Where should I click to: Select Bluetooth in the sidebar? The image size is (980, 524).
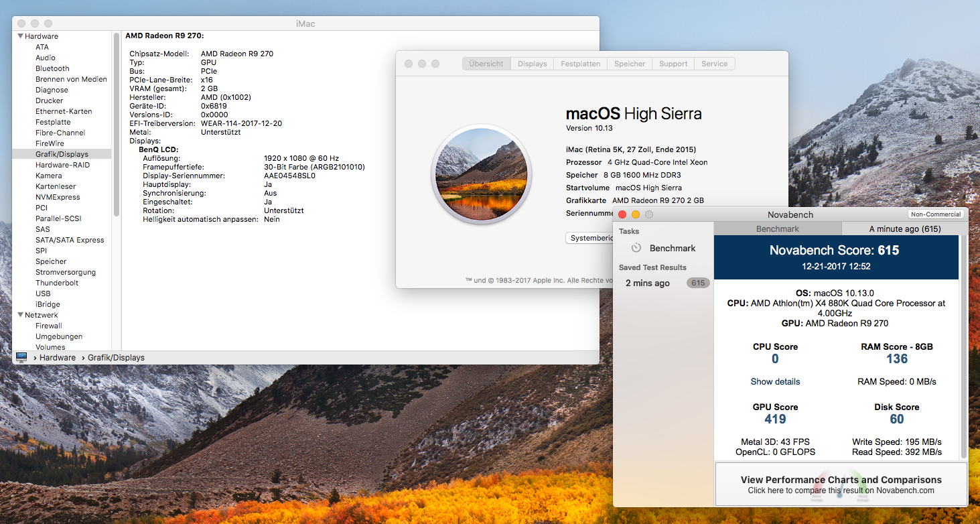coord(52,68)
